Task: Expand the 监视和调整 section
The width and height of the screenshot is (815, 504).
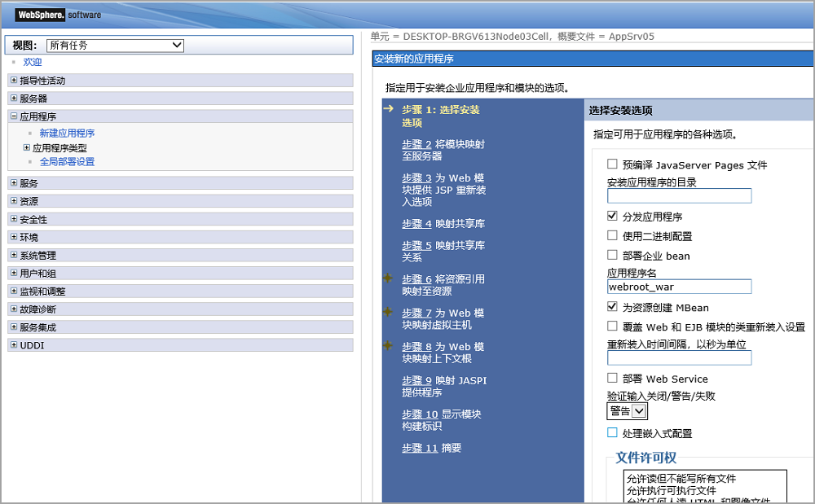Action: click(x=14, y=291)
